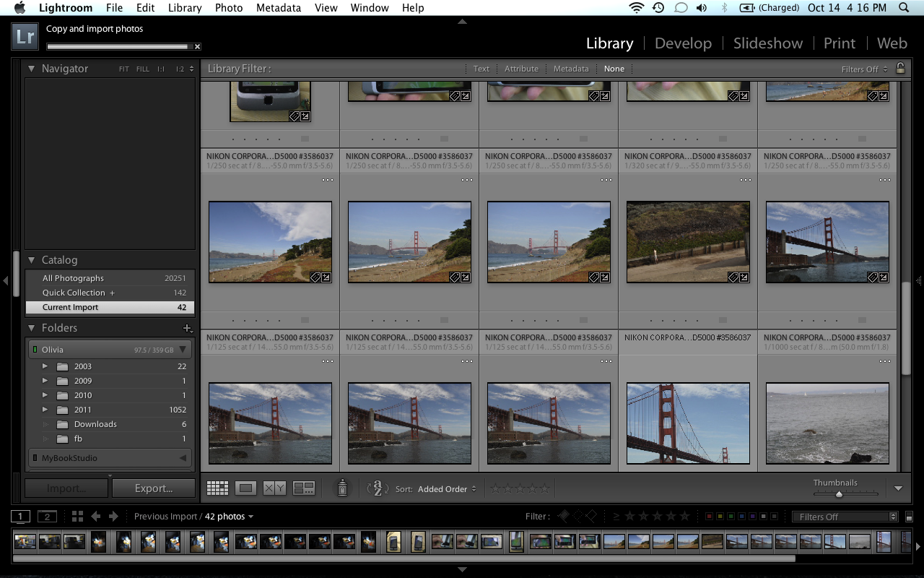Add to Quick Collection plus marker
This screenshot has height=578, width=924.
click(x=112, y=293)
